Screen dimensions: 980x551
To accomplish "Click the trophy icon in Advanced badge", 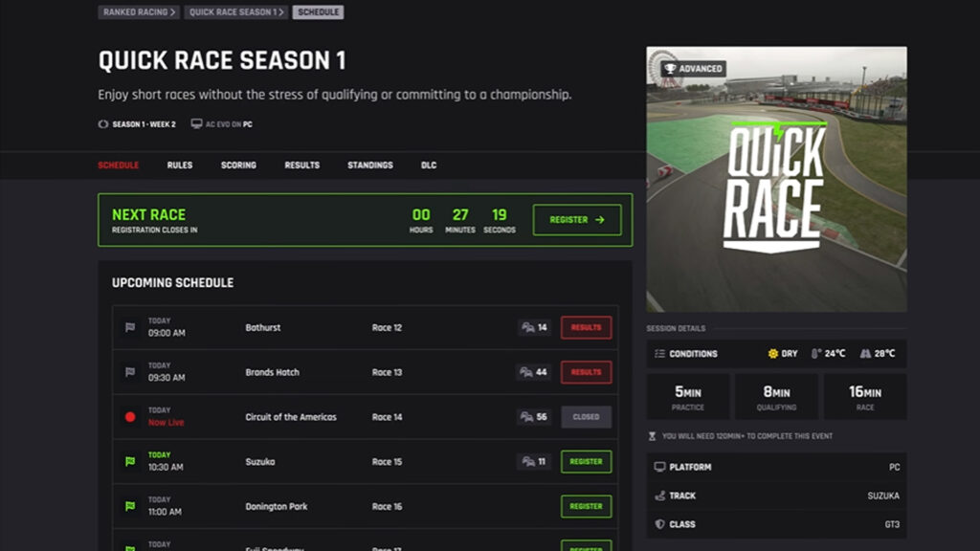I will click(670, 69).
